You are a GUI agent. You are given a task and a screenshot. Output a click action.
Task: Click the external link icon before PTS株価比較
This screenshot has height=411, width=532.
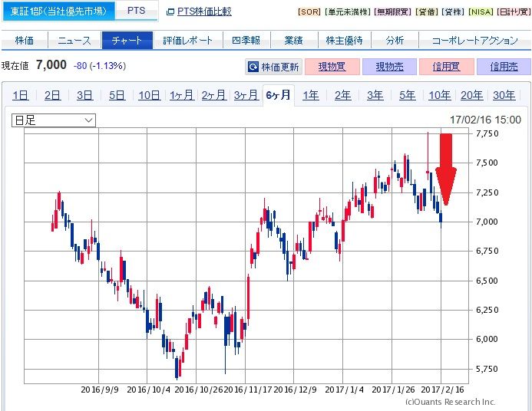tap(170, 12)
